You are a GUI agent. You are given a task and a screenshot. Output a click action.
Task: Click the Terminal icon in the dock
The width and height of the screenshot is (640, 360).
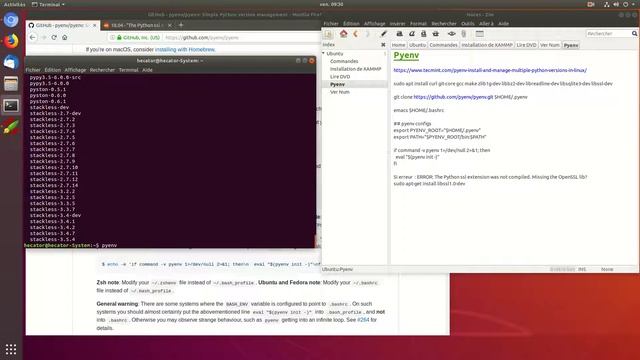click(x=11, y=106)
